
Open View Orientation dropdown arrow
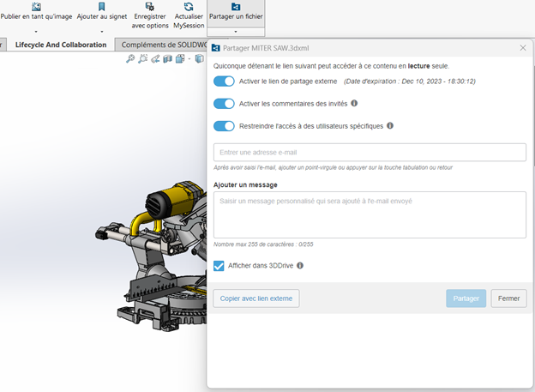click(x=189, y=59)
